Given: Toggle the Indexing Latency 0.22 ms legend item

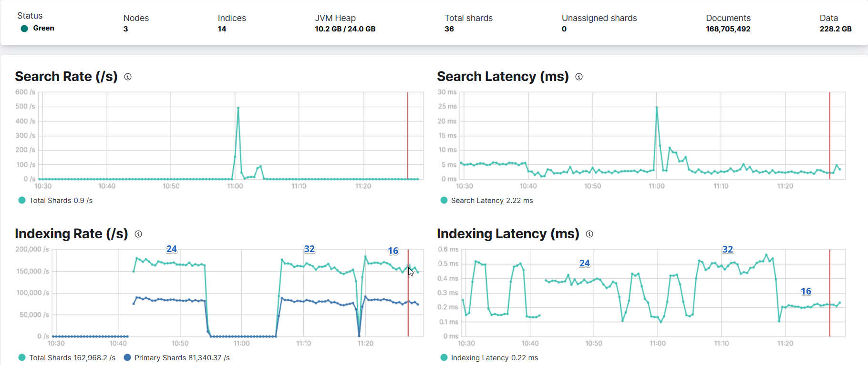Looking at the screenshot, I should click(x=489, y=358).
